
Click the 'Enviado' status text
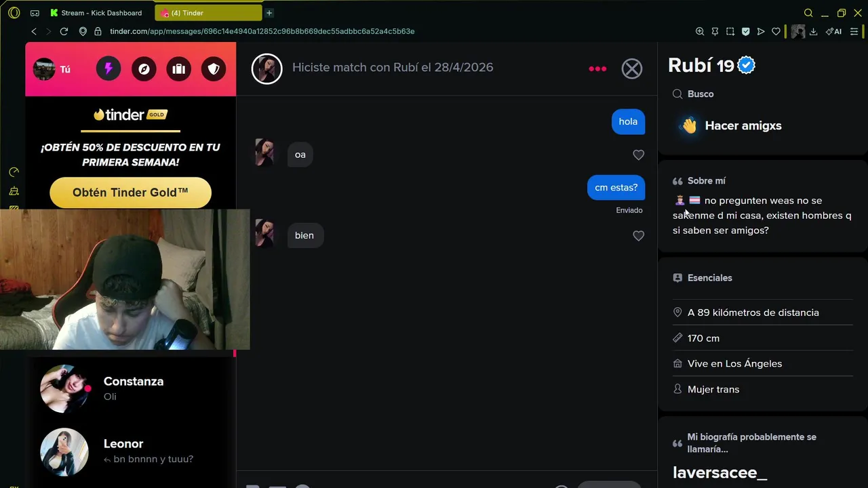[629, 210]
